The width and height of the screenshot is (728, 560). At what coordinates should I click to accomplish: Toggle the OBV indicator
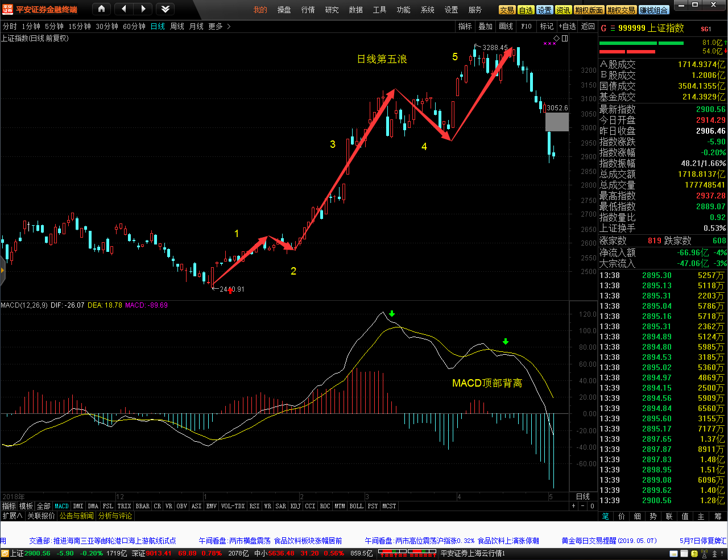[181, 506]
